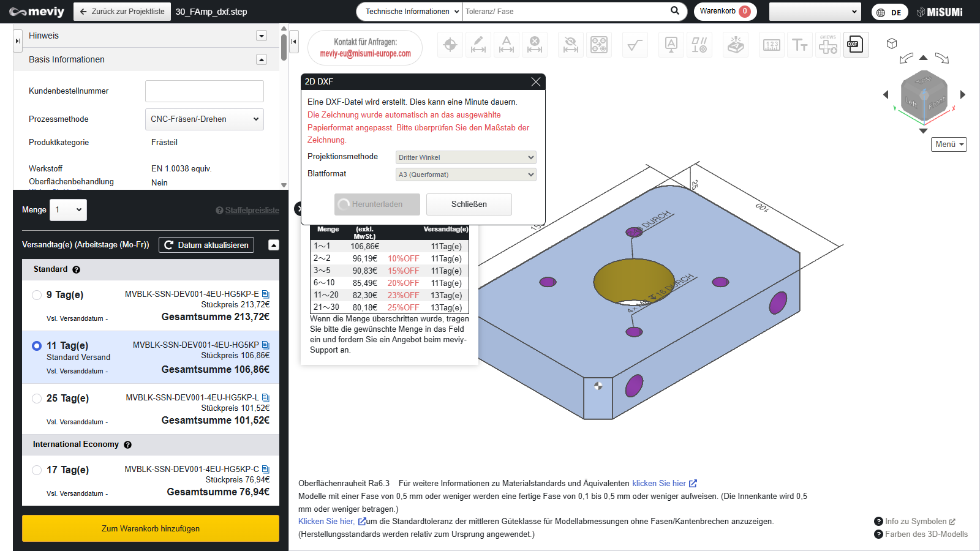Image resolution: width=980 pixels, height=551 pixels.
Task: Open the Prozessmethode dropdown
Action: click(204, 119)
